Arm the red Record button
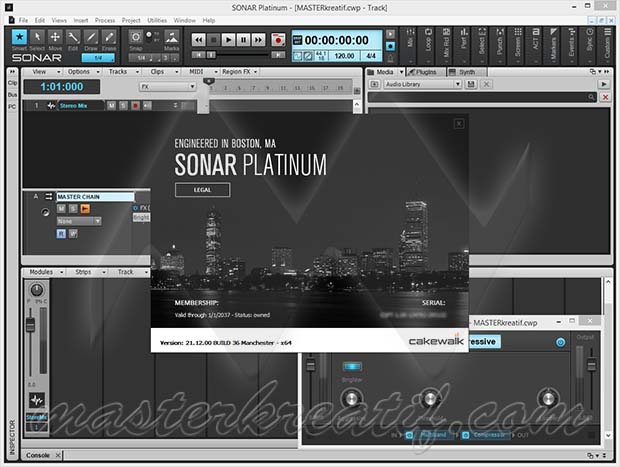The height and width of the screenshot is (467, 620). [278, 40]
